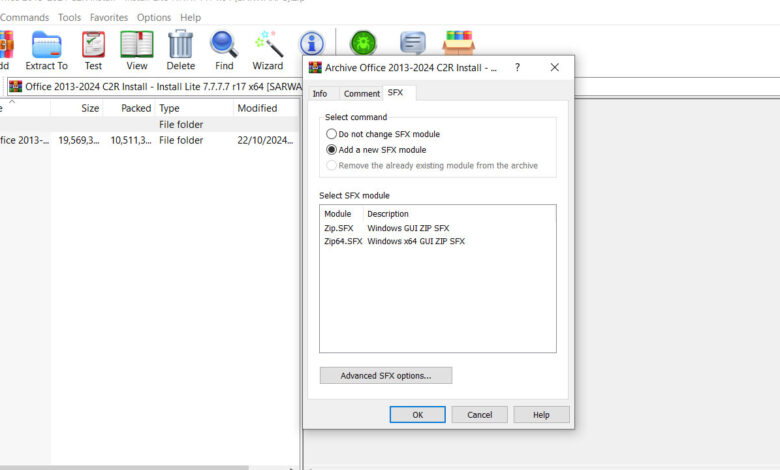
Task: Click the Cancel button
Action: 480,415
